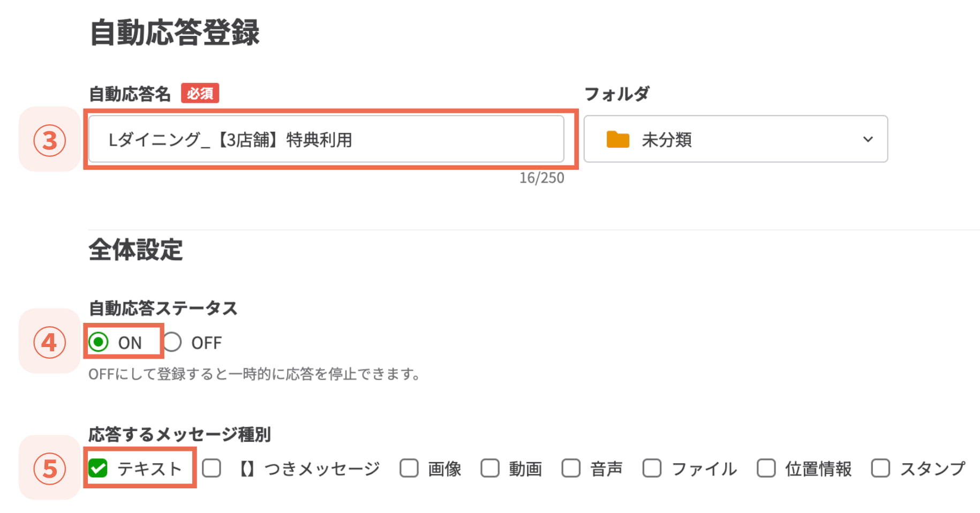The image size is (980, 513).
Task: Check the 動画 video message type
Action: tap(491, 468)
